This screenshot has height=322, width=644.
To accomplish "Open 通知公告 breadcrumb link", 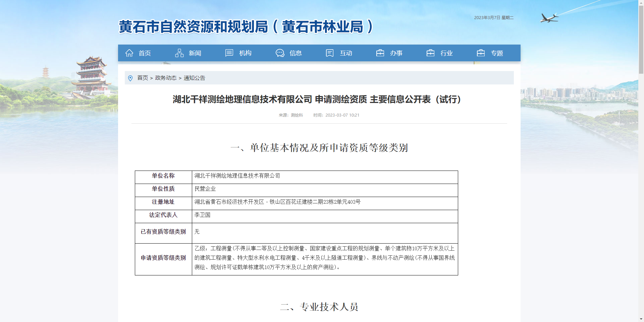I will [x=195, y=78].
